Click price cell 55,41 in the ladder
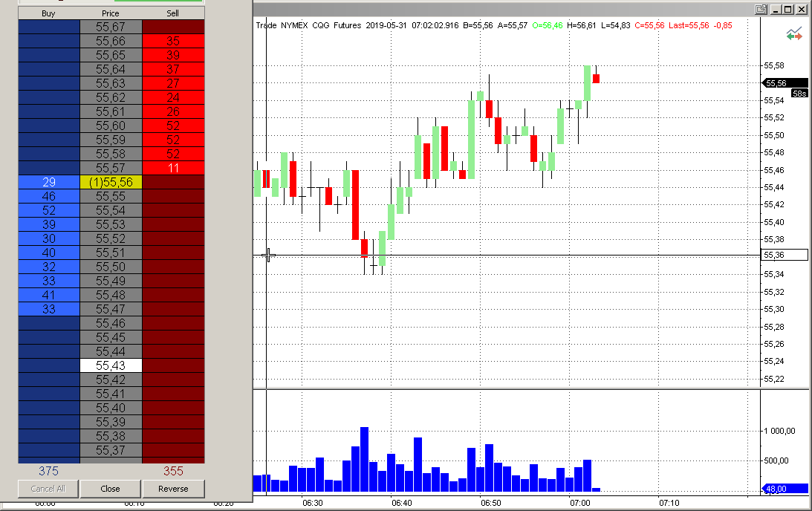This screenshot has height=511, width=812. 111,394
